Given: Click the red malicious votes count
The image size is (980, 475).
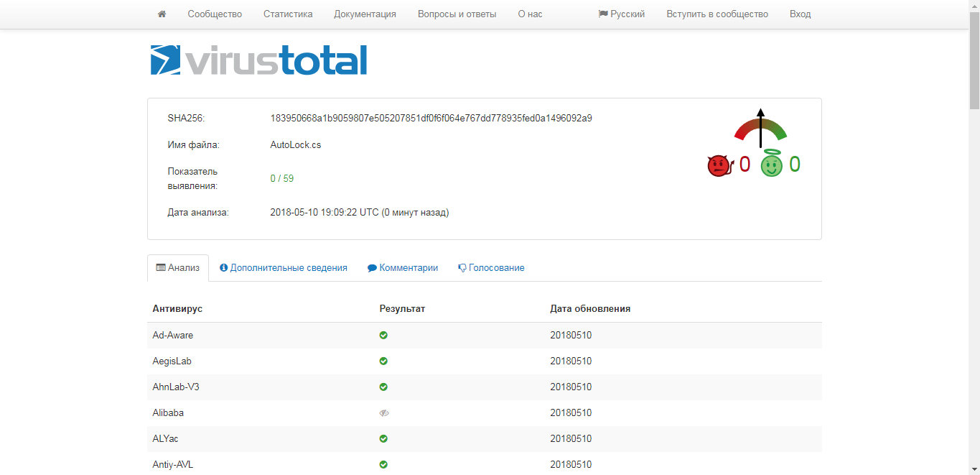Looking at the screenshot, I should tap(745, 165).
